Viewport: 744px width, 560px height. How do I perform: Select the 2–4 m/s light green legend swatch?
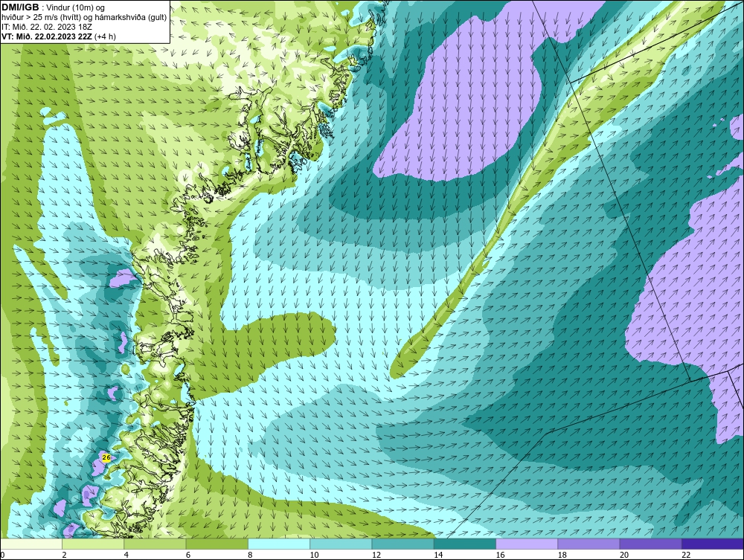click(93, 544)
